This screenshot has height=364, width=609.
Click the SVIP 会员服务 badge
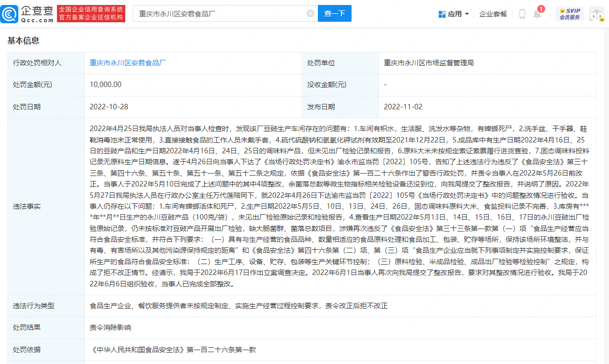(569, 14)
